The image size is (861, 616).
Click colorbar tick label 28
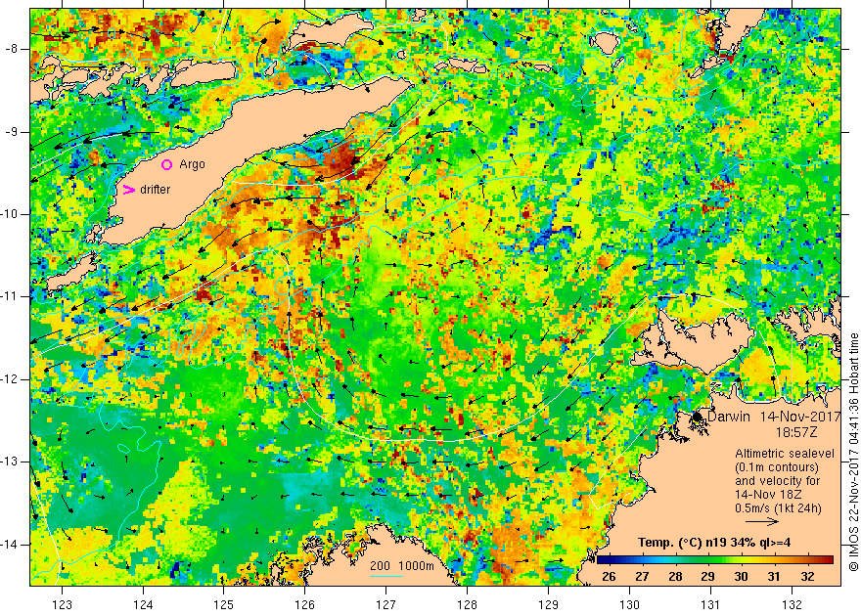click(675, 577)
